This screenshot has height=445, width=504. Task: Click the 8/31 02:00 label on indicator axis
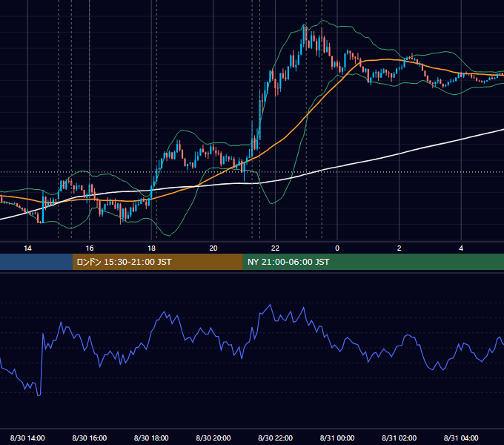[399, 438]
